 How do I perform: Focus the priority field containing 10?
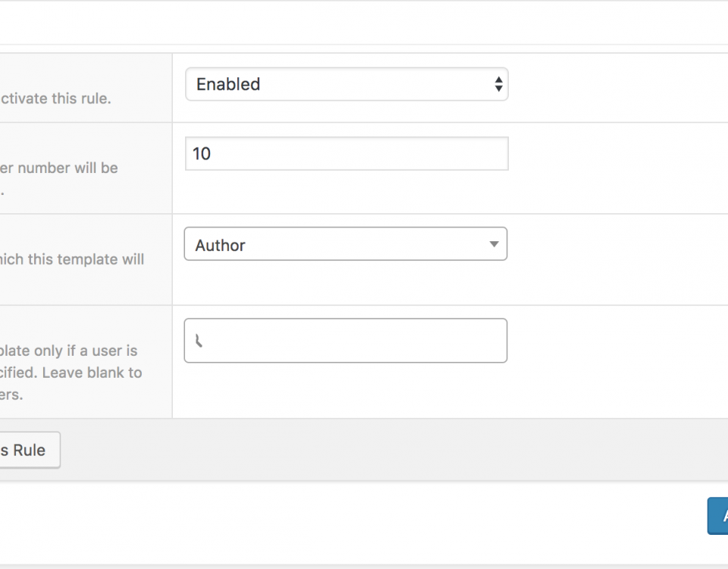347,153
